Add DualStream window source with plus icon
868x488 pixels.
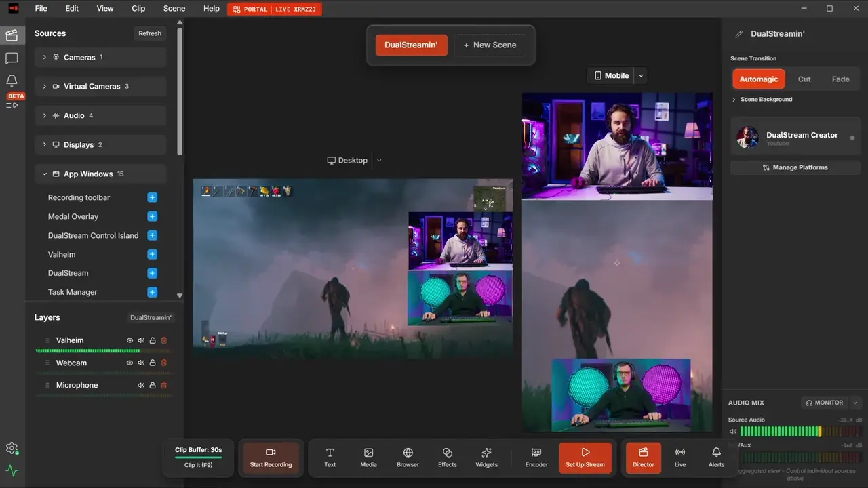pos(152,273)
